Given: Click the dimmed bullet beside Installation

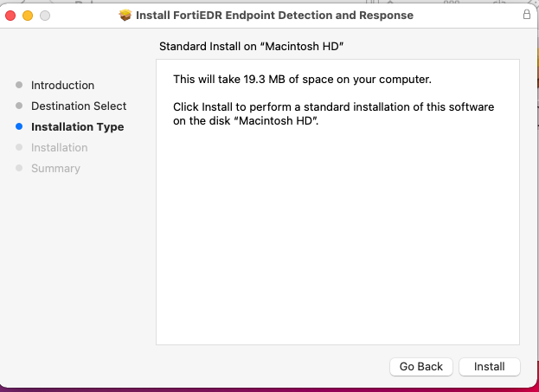Looking at the screenshot, I should 19,148.
